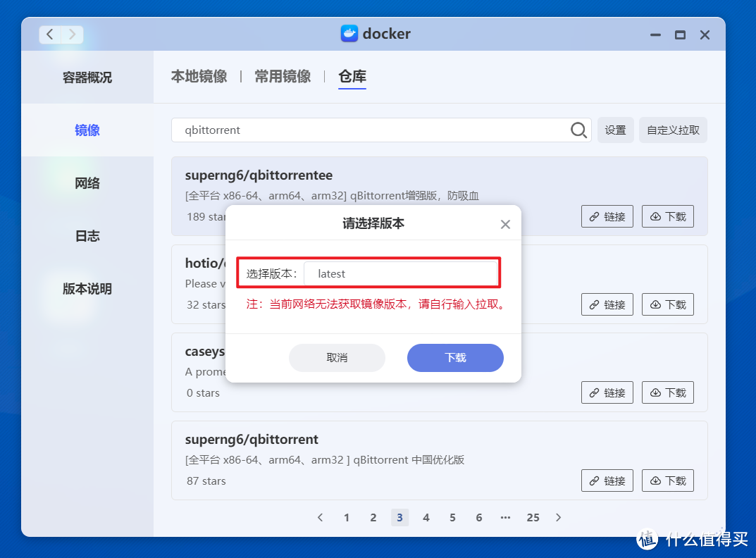Go to page 5
The height and width of the screenshot is (558, 756).
(452, 517)
